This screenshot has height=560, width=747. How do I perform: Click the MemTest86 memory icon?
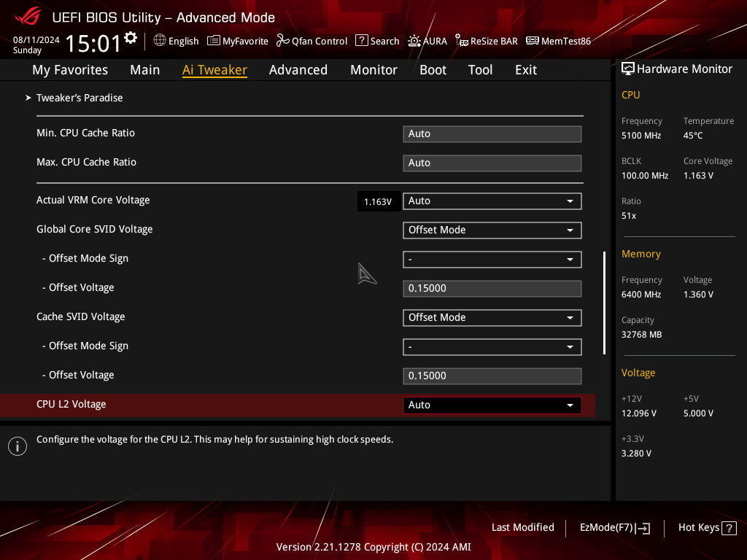pyautogui.click(x=532, y=41)
